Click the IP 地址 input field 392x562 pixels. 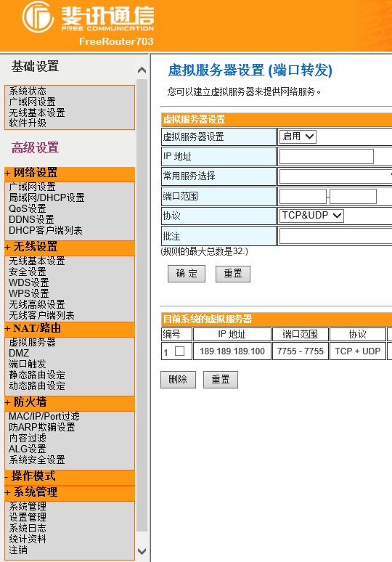(x=327, y=157)
